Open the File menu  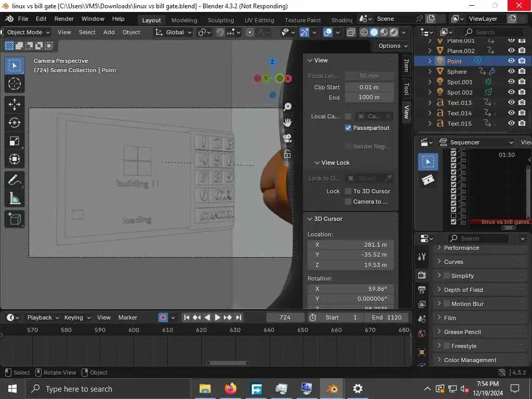click(x=23, y=19)
